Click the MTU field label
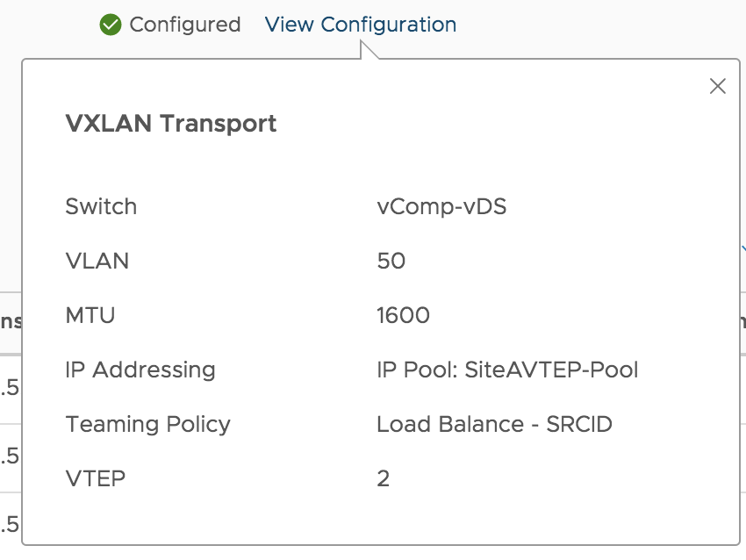 90,315
